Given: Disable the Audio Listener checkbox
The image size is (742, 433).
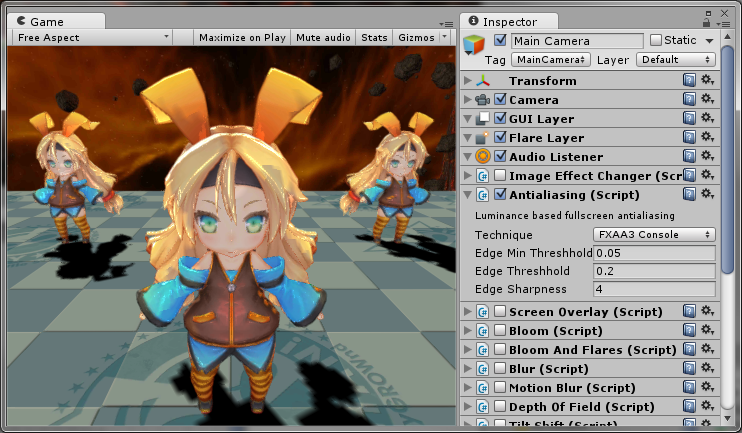Looking at the screenshot, I should click(x=500, y=156).
